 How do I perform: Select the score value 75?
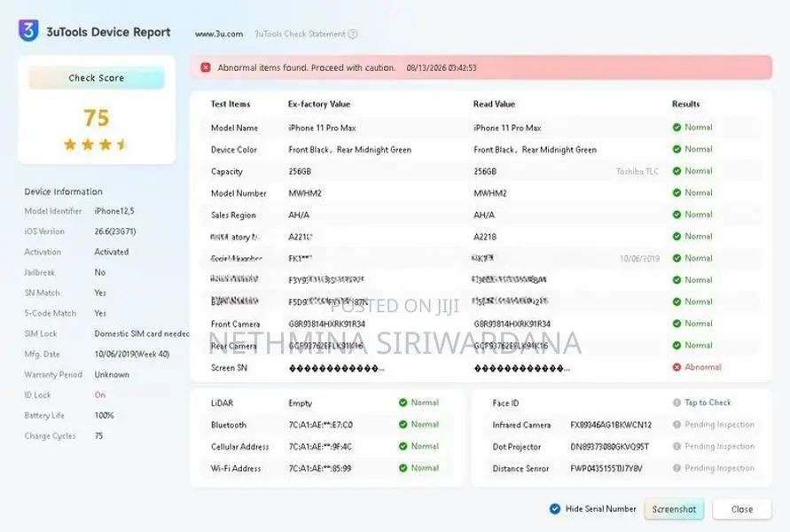97,117
